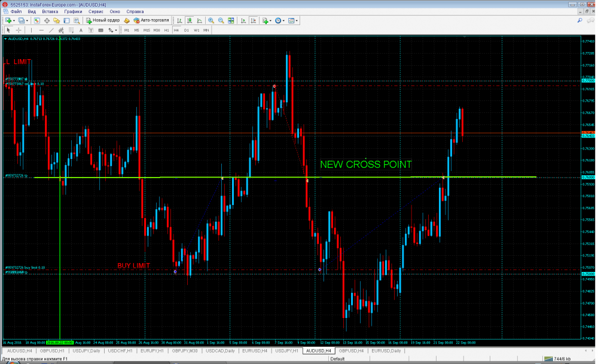Toggle the chart auto-scroll button
The height and width of the screenshot is (364, 598).
pos(243,20)
